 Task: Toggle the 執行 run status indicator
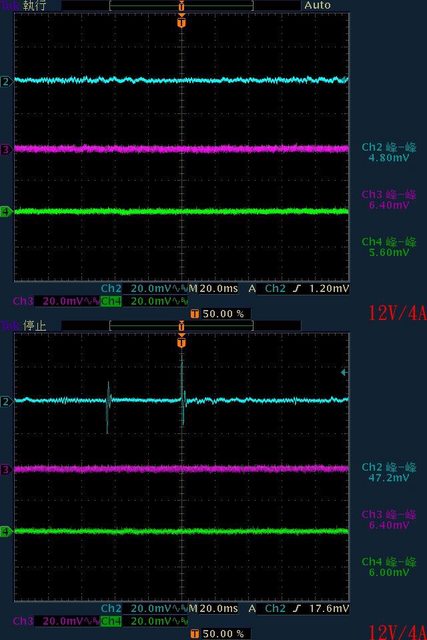(34, 5)
